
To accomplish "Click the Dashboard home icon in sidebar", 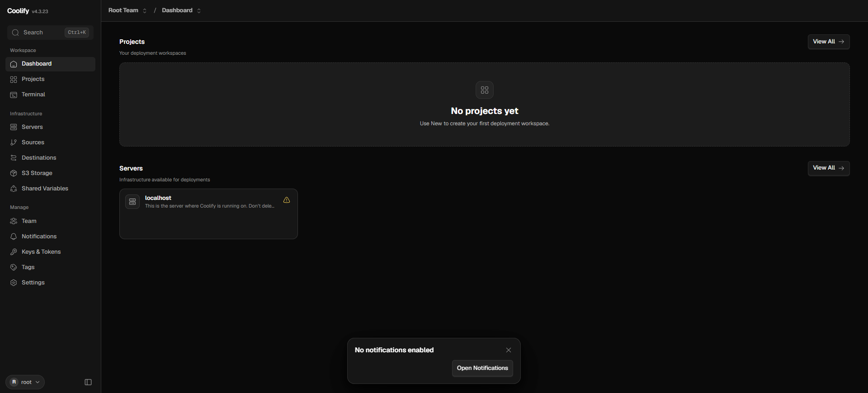I will pos(14,64).
